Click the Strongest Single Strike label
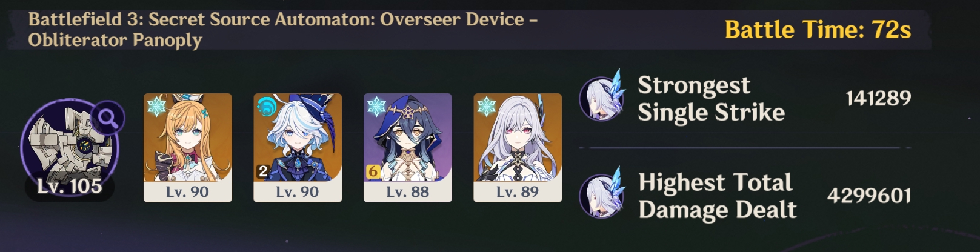Viewport: 980px width, 252px height. (x=711, y=98)
